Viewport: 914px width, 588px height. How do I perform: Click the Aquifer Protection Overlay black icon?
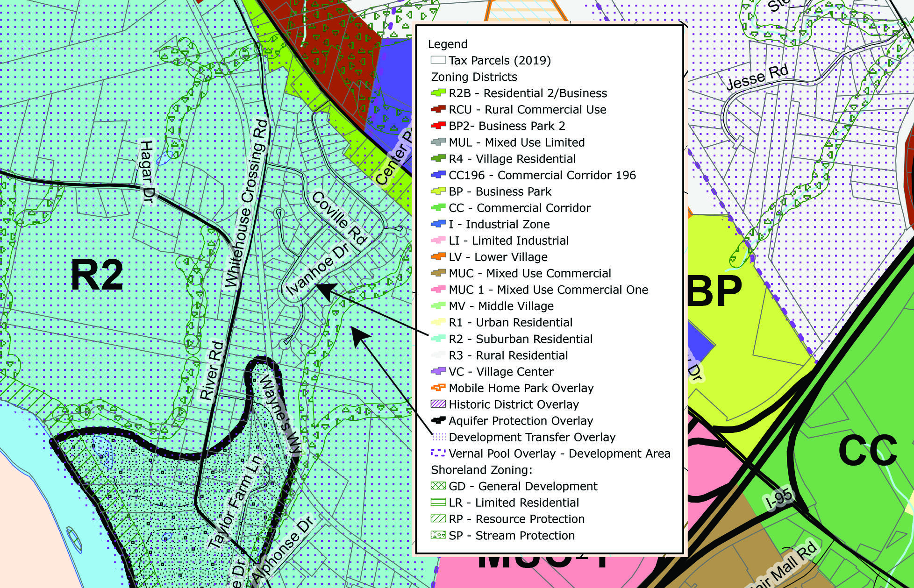[438, 420]
